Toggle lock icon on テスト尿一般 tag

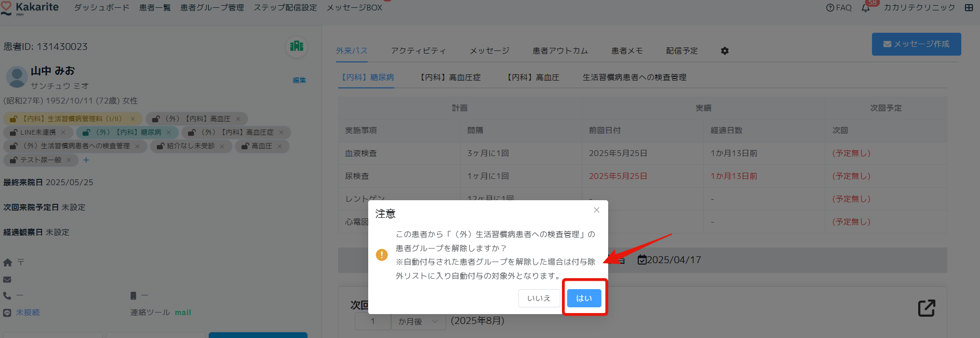coord(14,160)
